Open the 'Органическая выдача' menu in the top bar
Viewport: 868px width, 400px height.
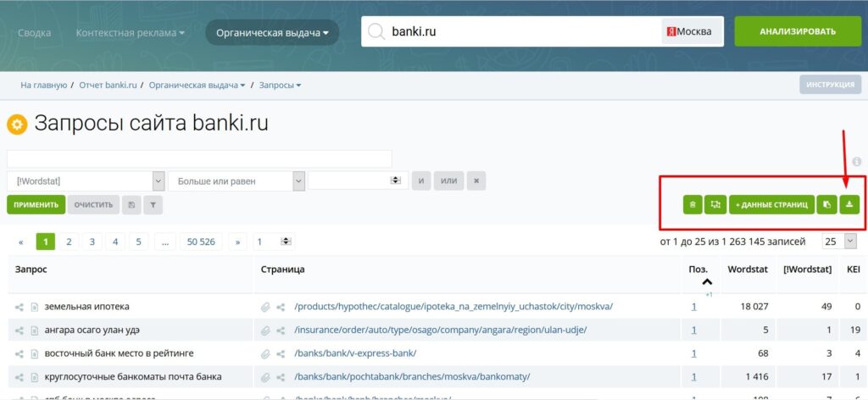point(272,33)
